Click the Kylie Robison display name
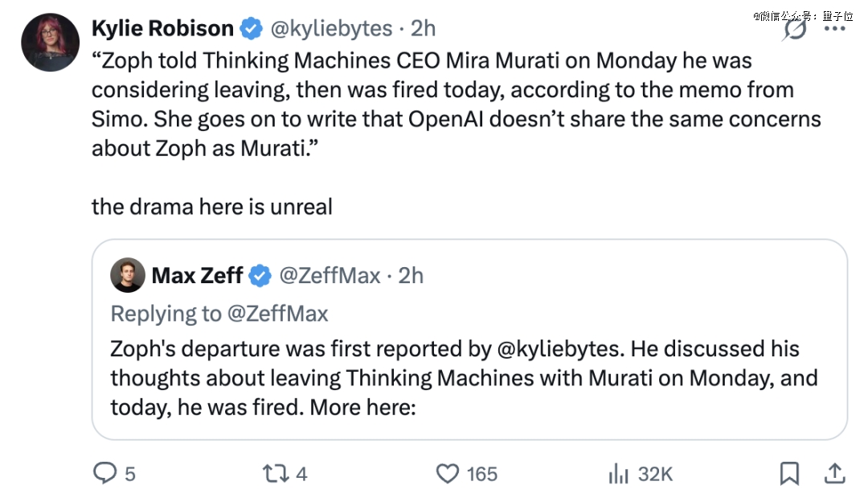 pyautogui.click(x=162, y=29)
